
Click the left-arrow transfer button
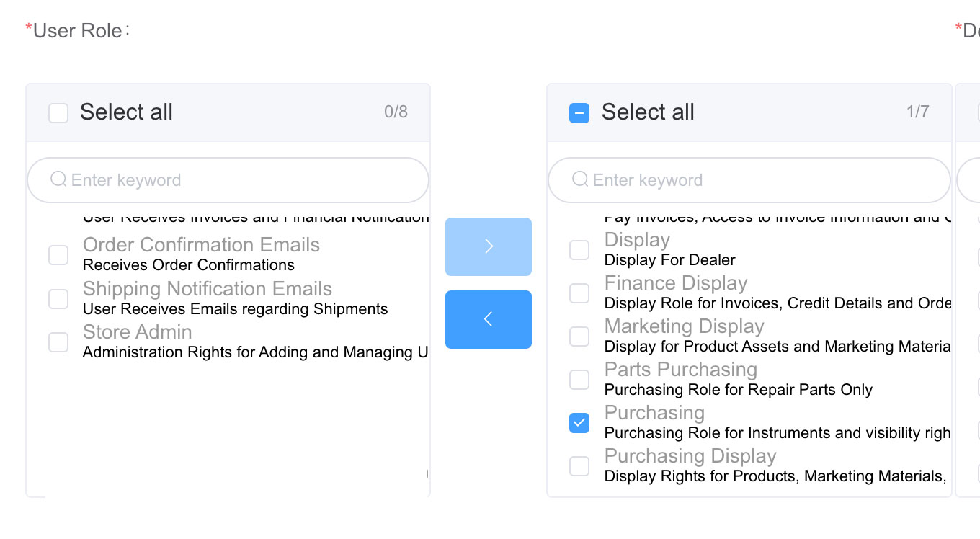pyautogui.click(x=488, y=319)
